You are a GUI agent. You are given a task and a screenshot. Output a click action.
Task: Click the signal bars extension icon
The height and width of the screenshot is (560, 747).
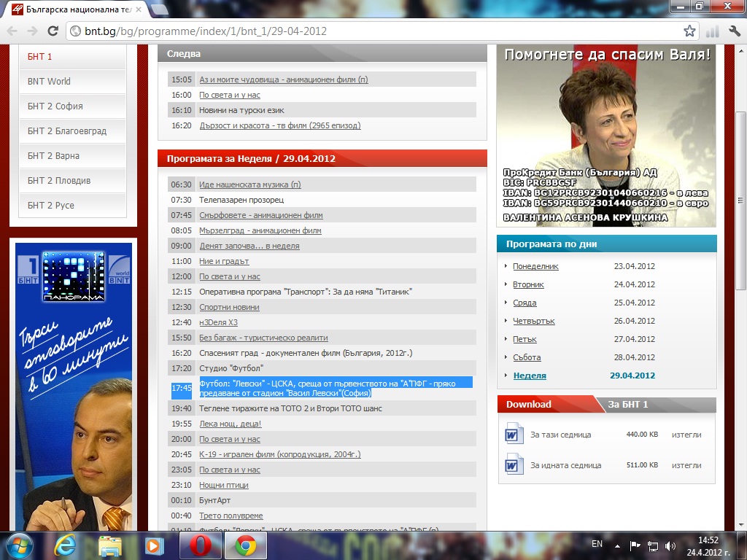[712, 31]
